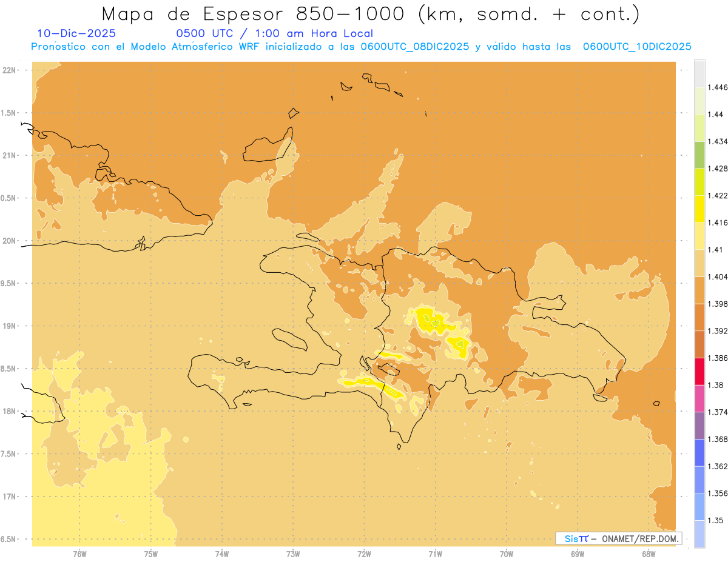Click the longitude label '68W'
Viewport: 728px width, 562px height.
tap(649, 554)
